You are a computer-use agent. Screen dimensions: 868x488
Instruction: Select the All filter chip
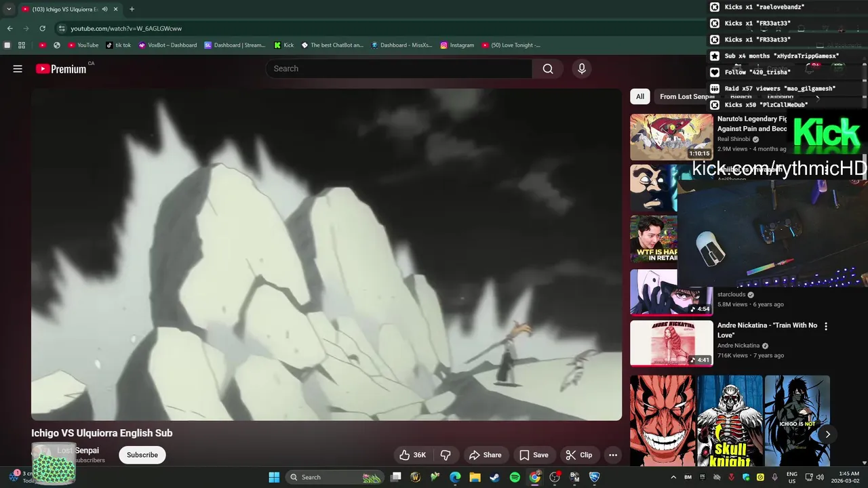640,97
